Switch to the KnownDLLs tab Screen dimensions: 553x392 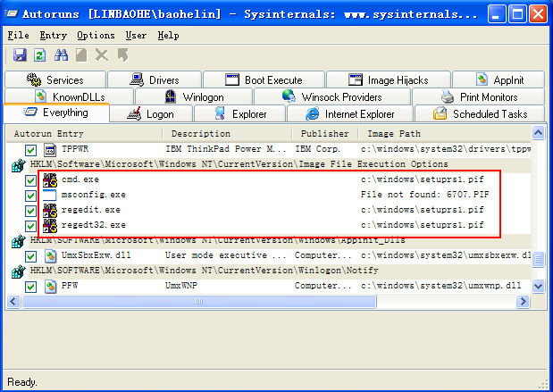[x=70, y=96]
